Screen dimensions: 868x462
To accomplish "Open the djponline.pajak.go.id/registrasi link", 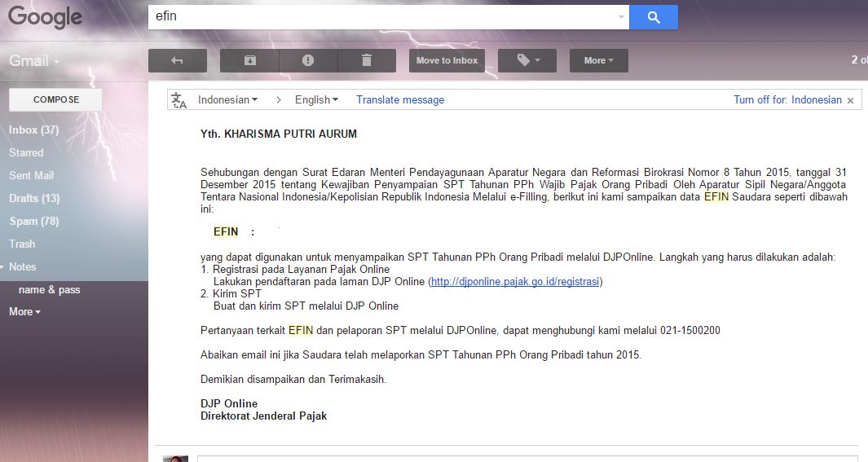I will [515, 282].
